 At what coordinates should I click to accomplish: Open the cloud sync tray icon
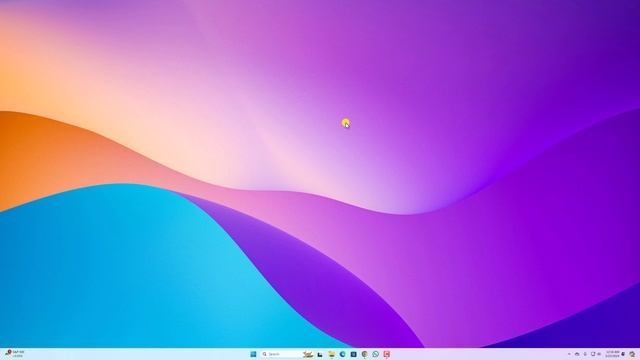[577, 354]
